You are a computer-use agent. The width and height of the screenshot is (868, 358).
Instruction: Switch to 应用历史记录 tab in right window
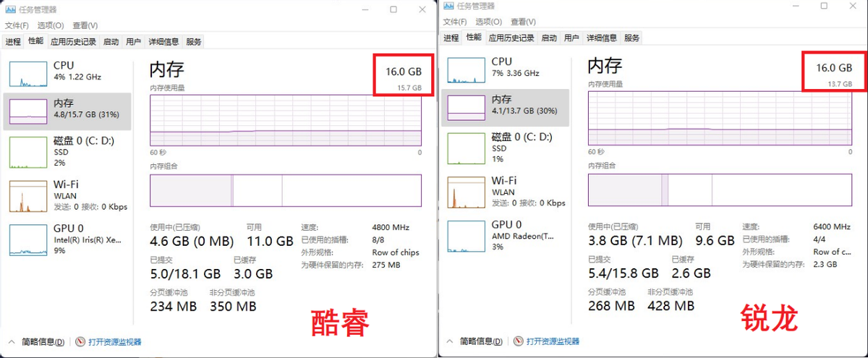pyautogui.click(x=511, y=38)
